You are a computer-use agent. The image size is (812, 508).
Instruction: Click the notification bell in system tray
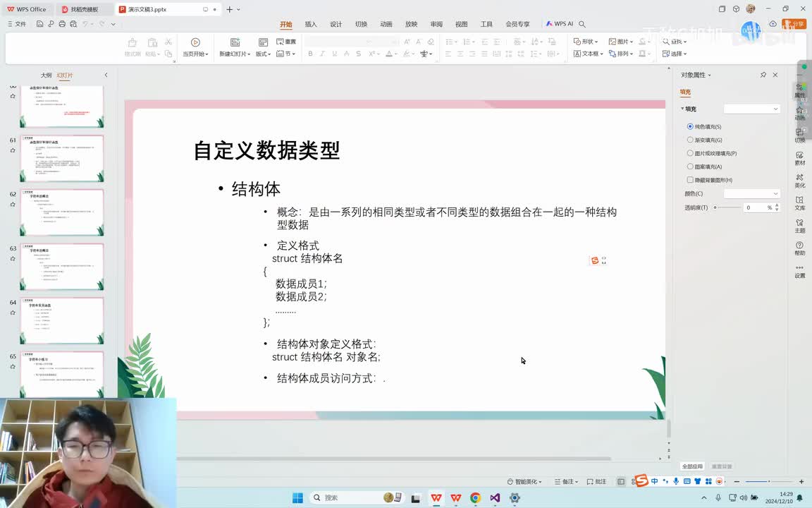coord(799,498)
